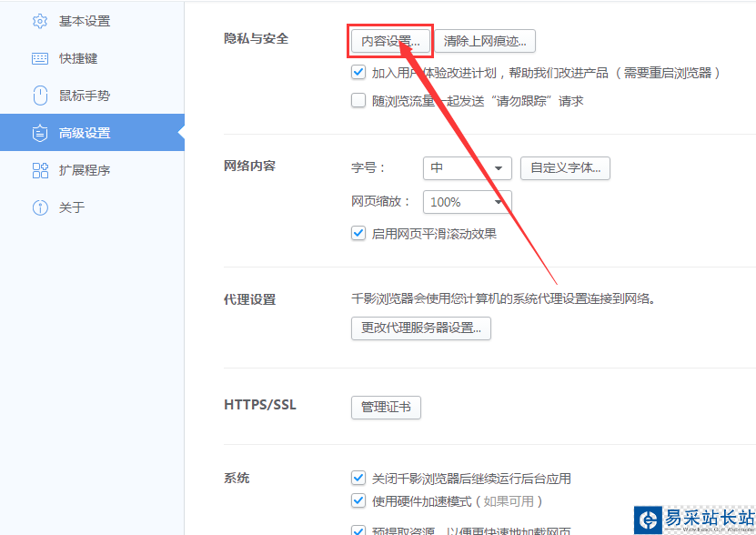Click the gear icon beside 基本设置
The height and width of the screenshot is (535, 756).
point(40,21)
